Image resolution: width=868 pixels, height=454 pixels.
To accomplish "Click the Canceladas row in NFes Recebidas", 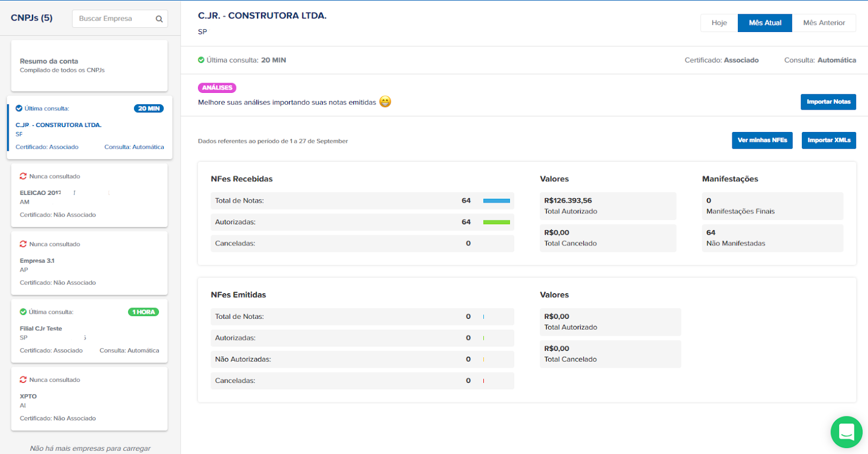I will click(362, 243).
